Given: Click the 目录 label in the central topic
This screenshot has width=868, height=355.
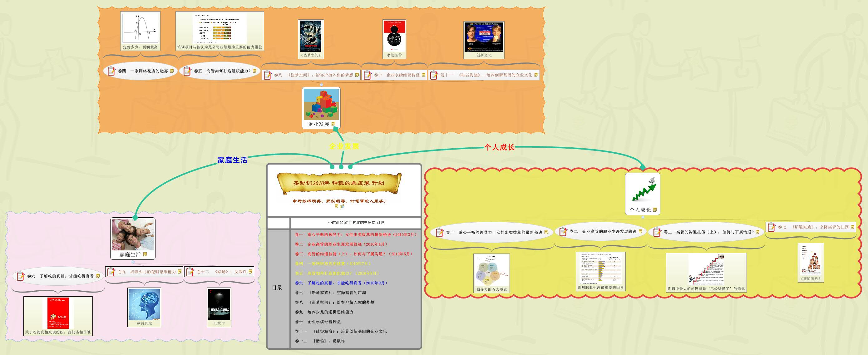Looking at the screenshot, I should coord(278,288).
